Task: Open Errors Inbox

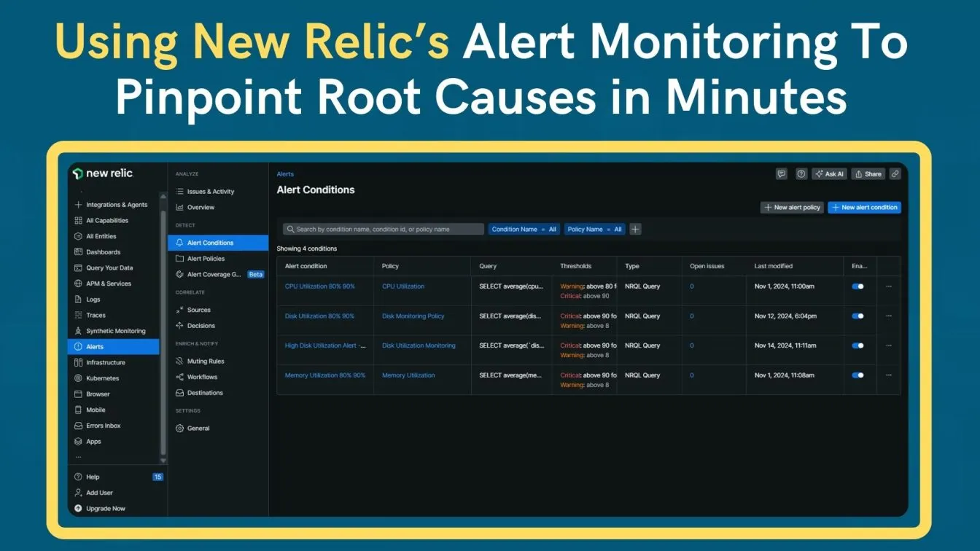Action: [x=98, y=426]
